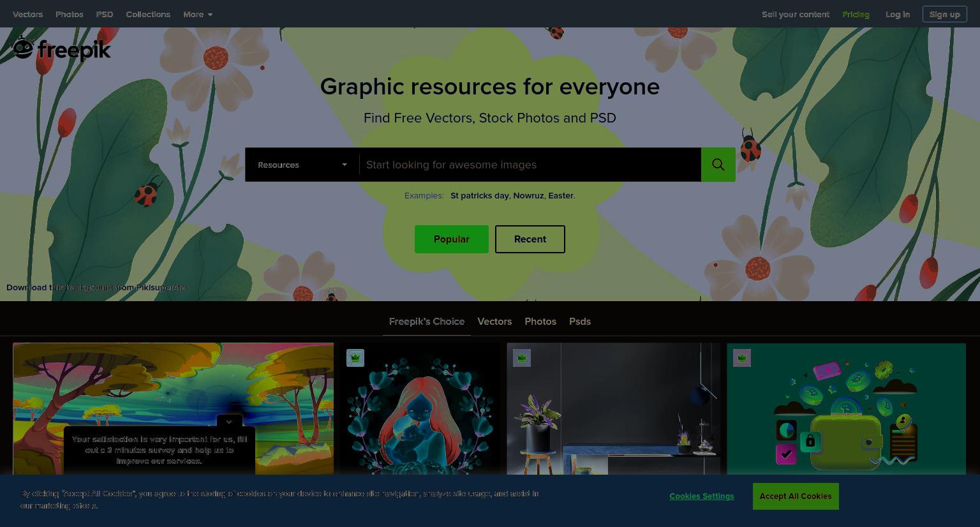Click the satisfaction survey message
Screen dimensions: 980x527
tap(160, 450)
